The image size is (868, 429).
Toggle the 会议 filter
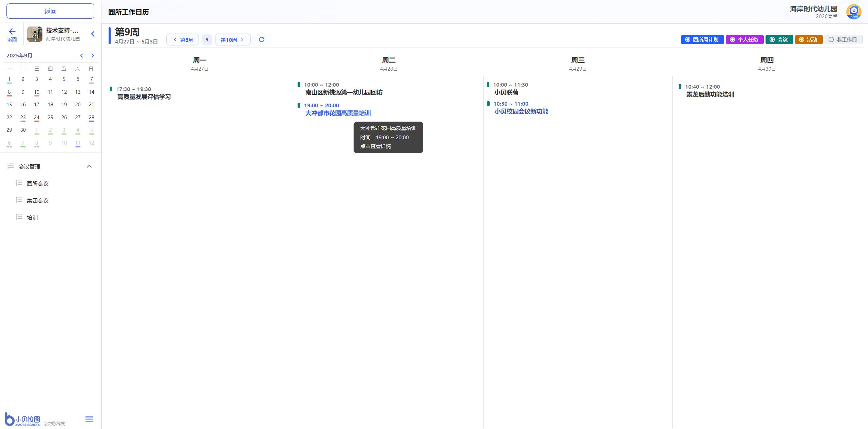click(x=779, y=40)
